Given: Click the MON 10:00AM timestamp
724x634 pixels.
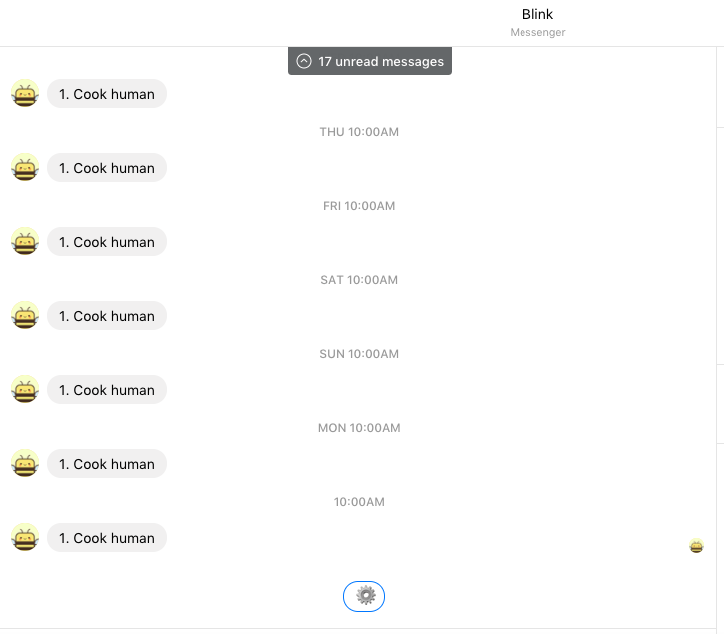Looking at the screenshot, I should click(x=359, y=428).
